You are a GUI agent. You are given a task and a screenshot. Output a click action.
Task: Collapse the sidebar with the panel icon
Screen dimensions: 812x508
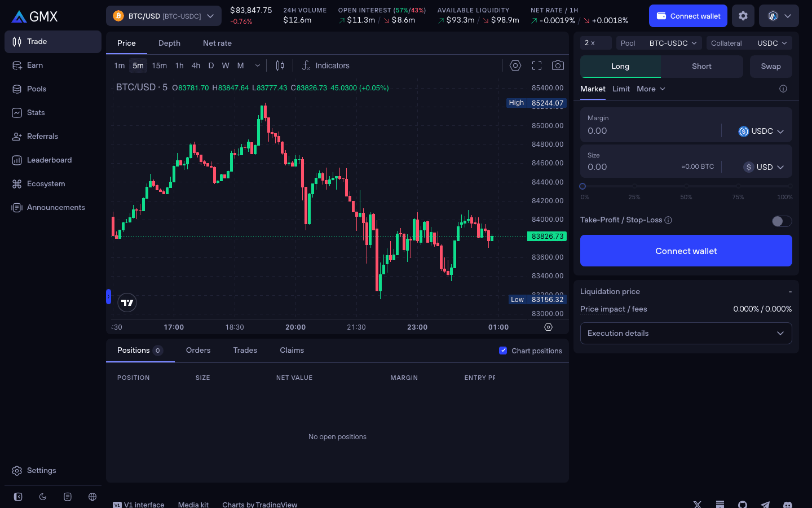click(18, 497)
